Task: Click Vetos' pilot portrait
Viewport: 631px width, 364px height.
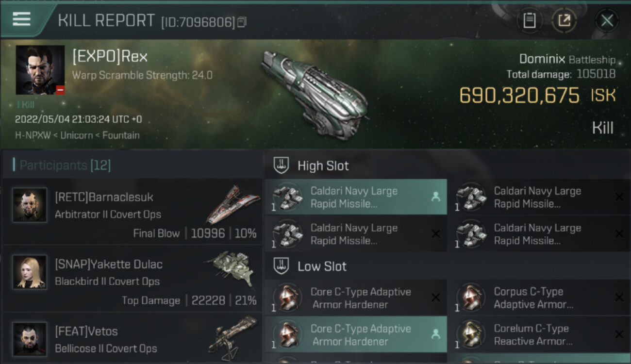Action: coord(30,339)
